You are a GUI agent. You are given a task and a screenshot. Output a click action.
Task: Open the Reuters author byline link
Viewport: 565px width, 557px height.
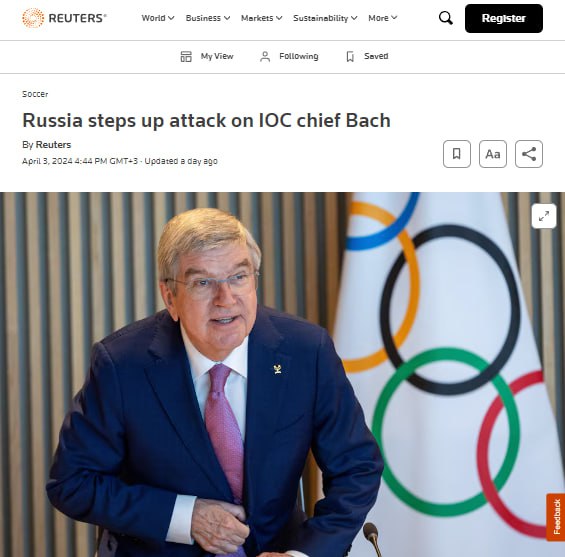53,144
